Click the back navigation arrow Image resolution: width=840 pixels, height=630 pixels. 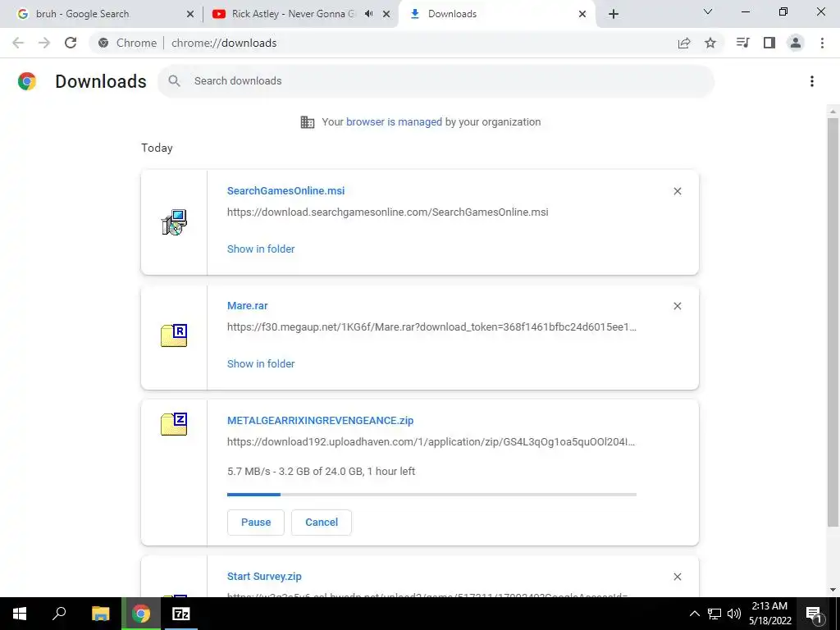(x=18, y=43)
